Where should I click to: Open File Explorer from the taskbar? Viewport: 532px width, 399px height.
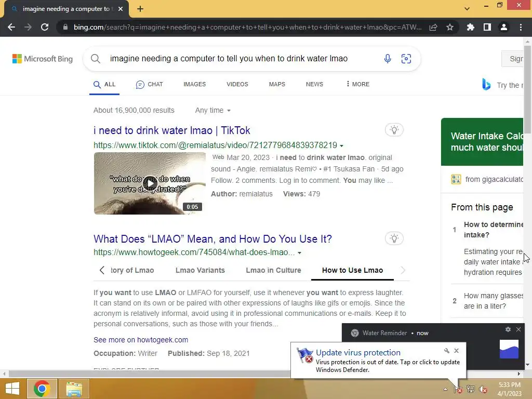(x=74, y=389)
